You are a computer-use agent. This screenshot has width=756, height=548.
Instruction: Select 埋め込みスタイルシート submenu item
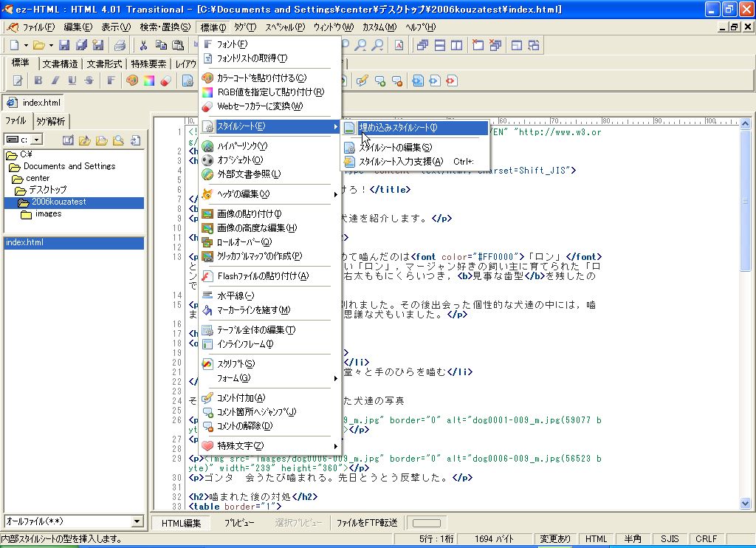(415, 128)
